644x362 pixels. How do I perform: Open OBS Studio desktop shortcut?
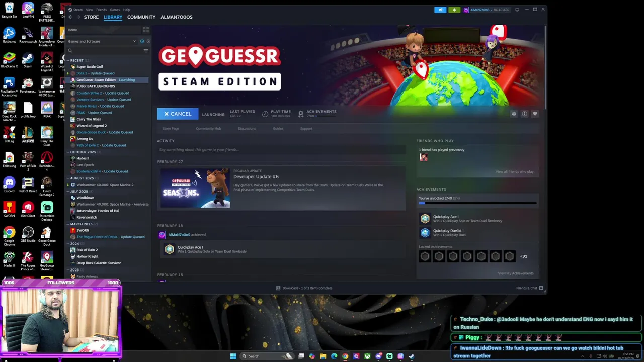(x=28, y=234)
